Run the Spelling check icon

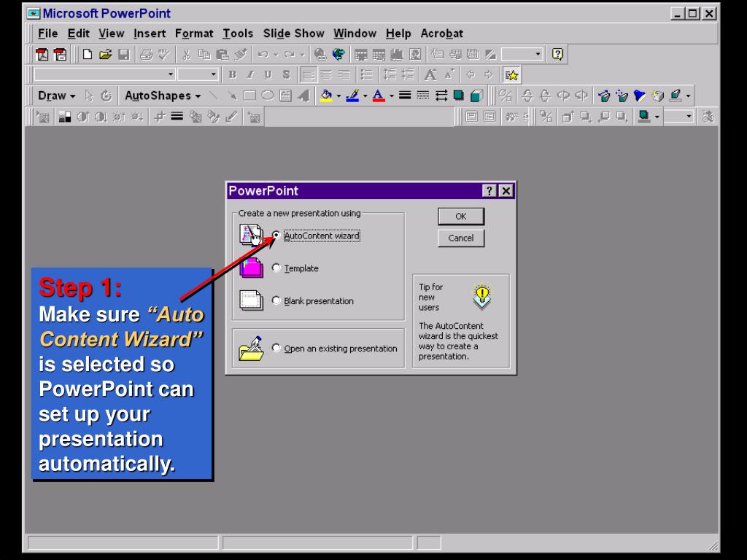(x=164, y=54)
